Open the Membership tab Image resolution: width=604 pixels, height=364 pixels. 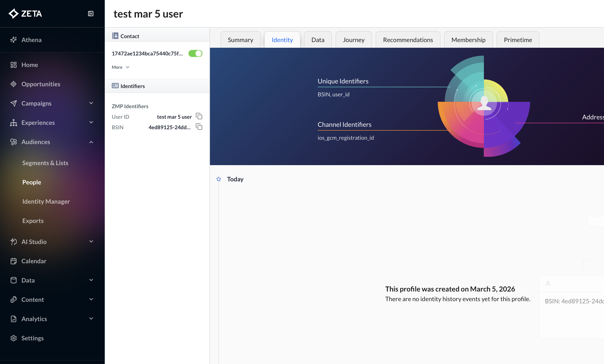coord(468,40)
